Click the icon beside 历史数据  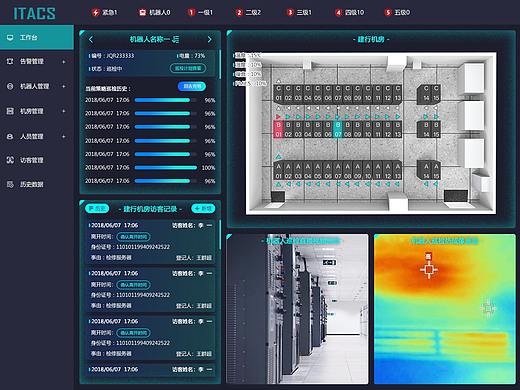(10, 184)
